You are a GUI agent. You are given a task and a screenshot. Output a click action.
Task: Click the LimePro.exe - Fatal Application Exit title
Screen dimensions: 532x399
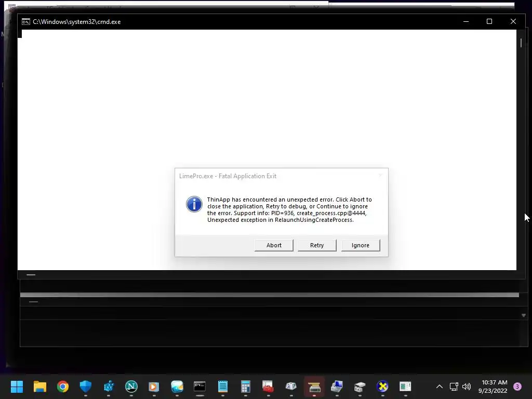tap(228, 176)
